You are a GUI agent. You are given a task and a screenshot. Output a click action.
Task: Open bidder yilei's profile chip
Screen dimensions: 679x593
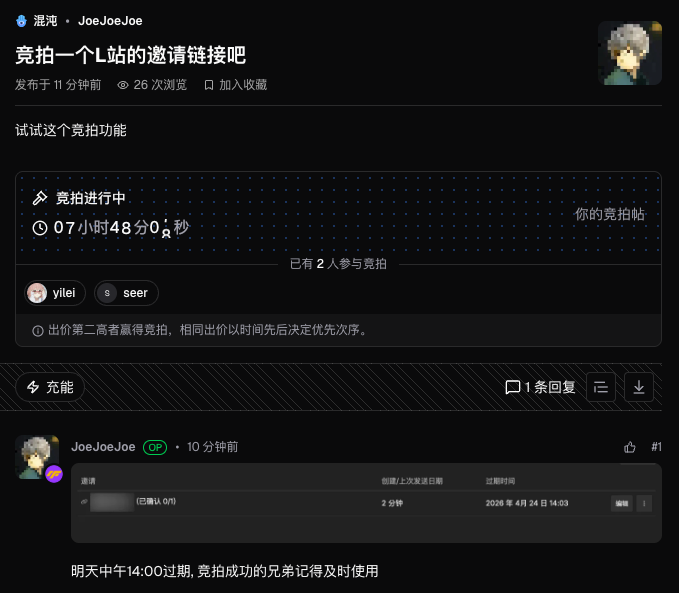(55, 293)
